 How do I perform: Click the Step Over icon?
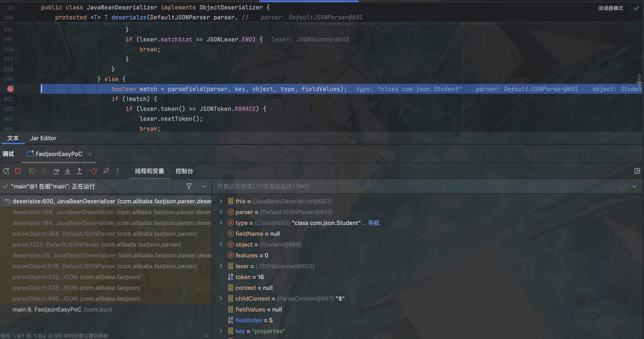point(56,171)
